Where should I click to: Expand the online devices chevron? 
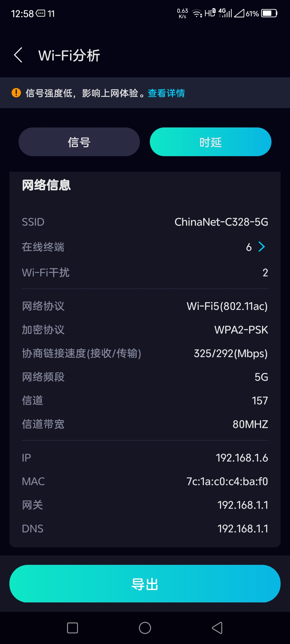coord(262,247)
